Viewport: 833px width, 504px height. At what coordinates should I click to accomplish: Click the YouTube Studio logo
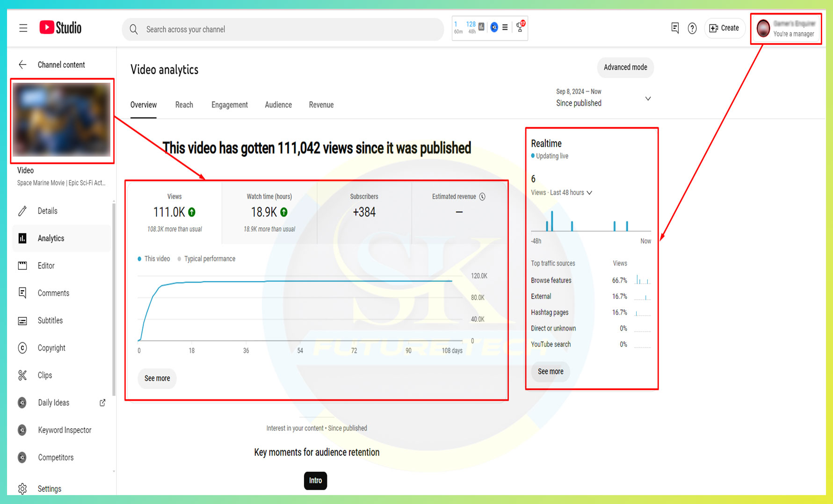(x=60, y=28)
